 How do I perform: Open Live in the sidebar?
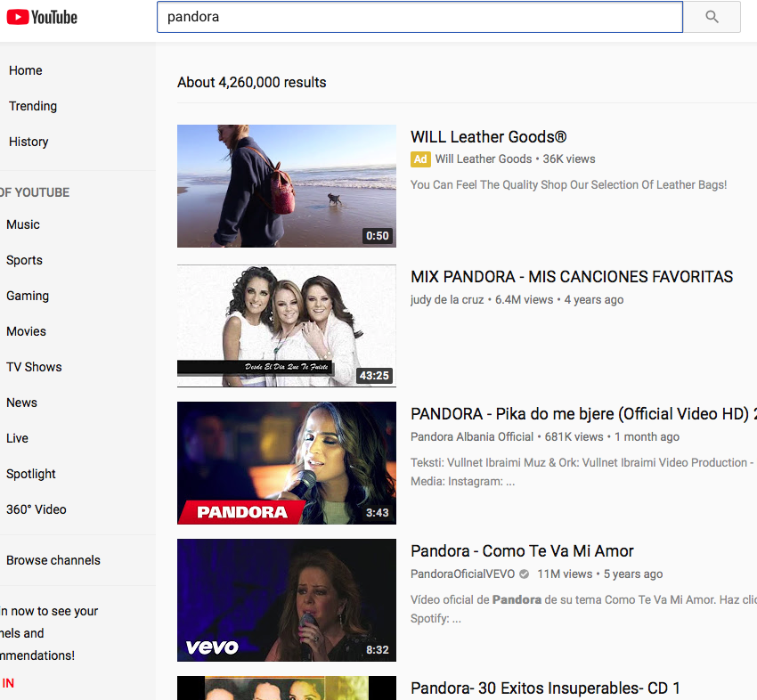point(18,438)
